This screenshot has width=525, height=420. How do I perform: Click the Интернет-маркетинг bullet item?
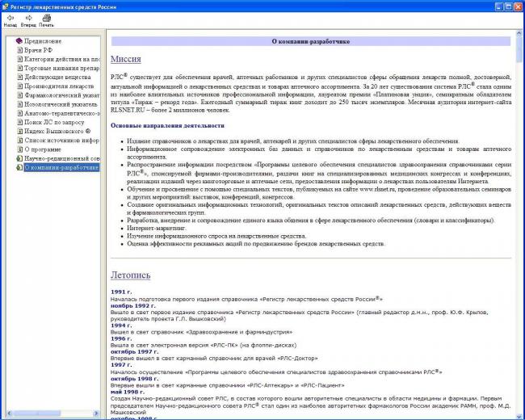point(157,229)
